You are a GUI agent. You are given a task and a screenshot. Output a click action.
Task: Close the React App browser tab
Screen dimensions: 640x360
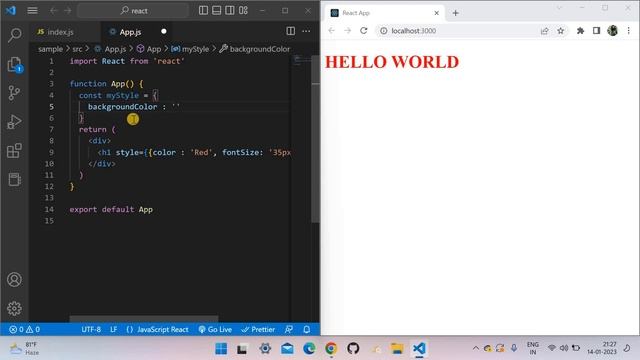[x=436, y=13]
